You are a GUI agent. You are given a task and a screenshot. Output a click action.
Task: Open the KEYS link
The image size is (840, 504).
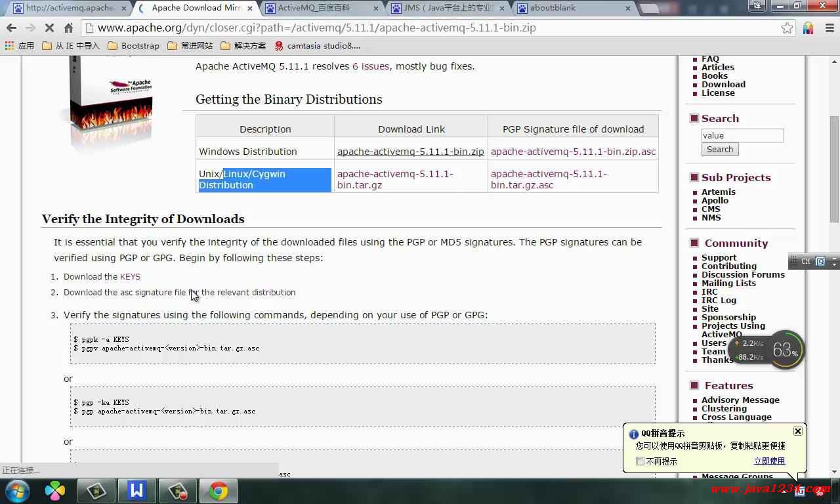(130, 277)
